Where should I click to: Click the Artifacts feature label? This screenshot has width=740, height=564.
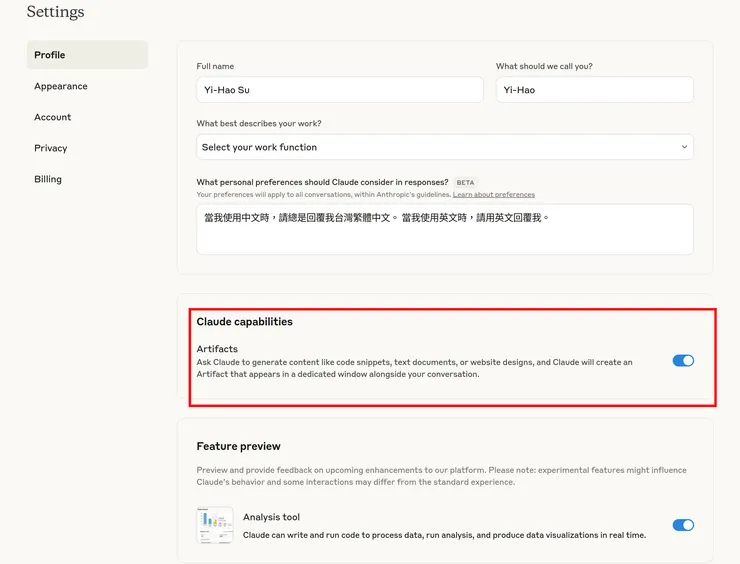point(217,349)
